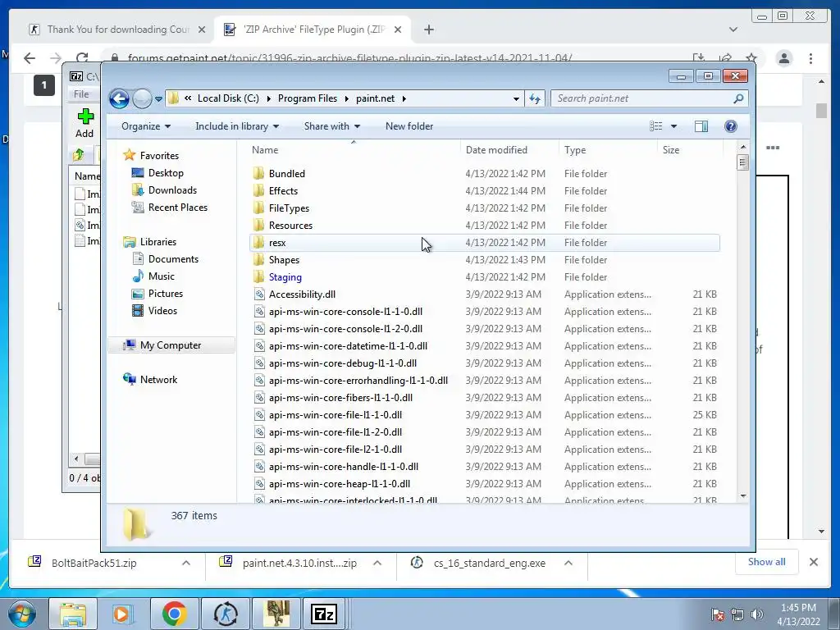840x630 pixels.
Task: Select the Shapes folder
Action: coord(484,260)
